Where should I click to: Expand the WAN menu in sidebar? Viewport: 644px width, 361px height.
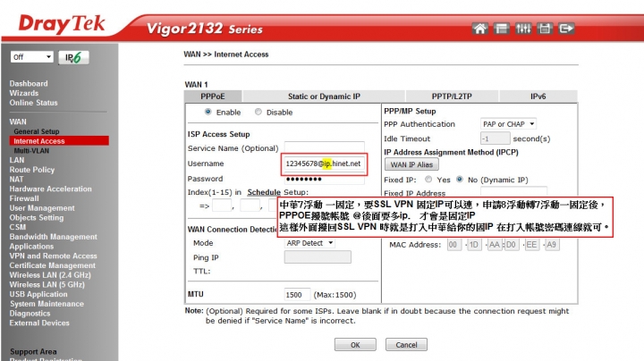[18, 122]
